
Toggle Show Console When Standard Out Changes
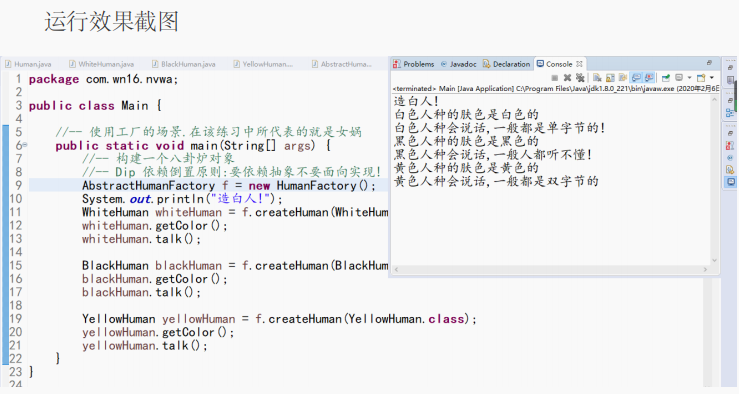tap(636, 78)
